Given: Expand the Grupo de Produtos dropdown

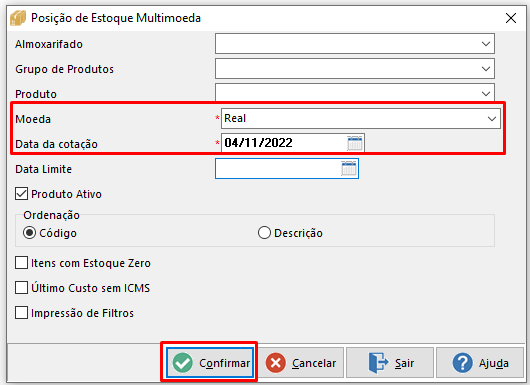Looking at the screenshot, I should (486, 69).
